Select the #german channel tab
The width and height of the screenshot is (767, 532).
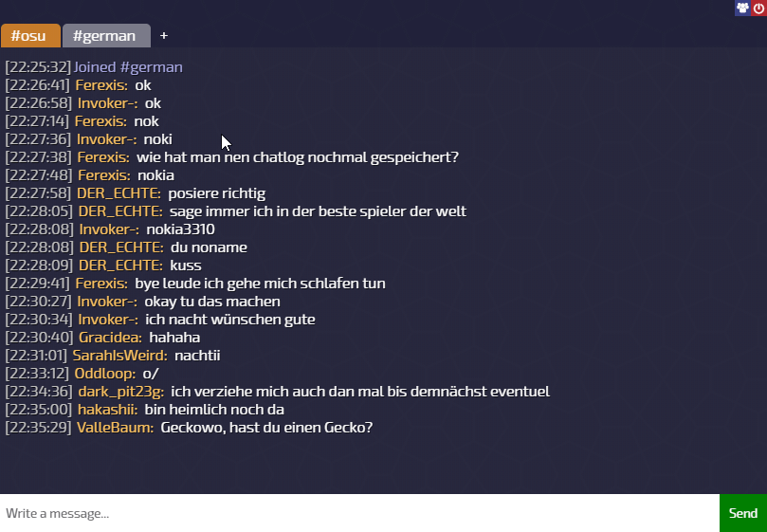coord(106,36)
